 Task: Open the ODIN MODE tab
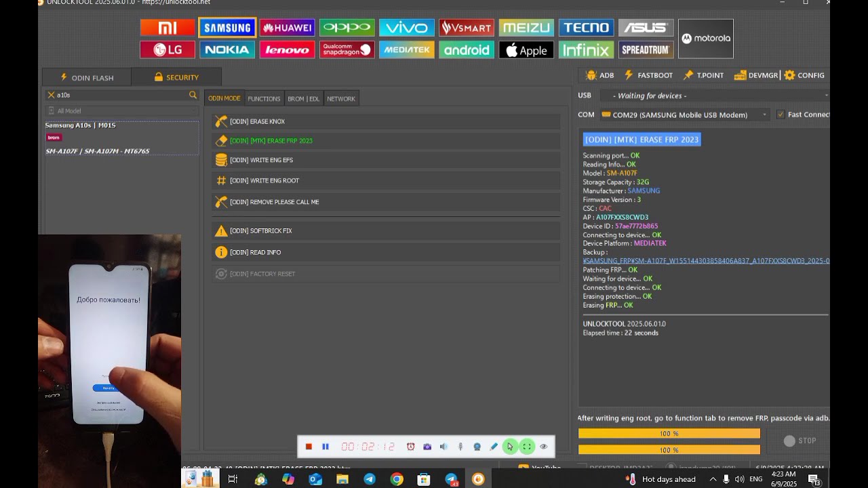point(224,98)
